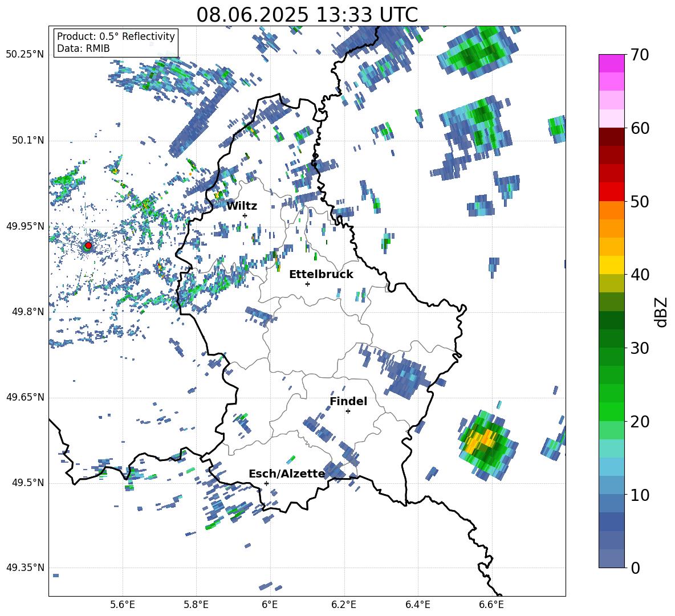Screen dimensions: 675x616
Task: Click the latitude label '49.8°N'
Action: click(x=27, y=312)
